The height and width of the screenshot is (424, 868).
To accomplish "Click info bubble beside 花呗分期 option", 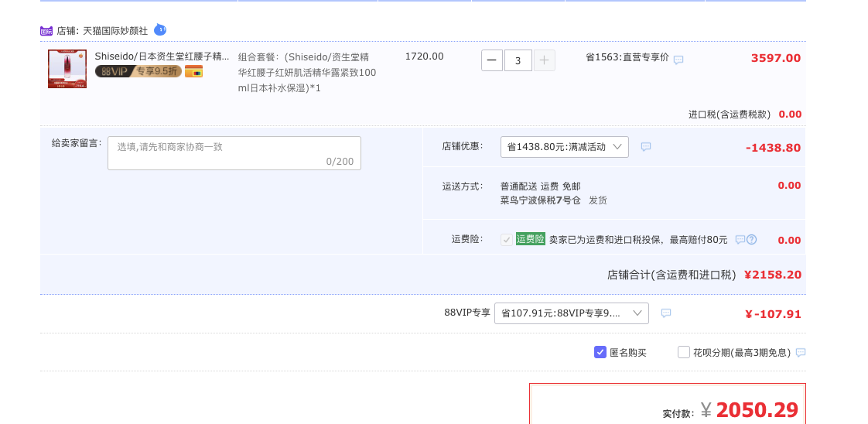I will 801,353.
